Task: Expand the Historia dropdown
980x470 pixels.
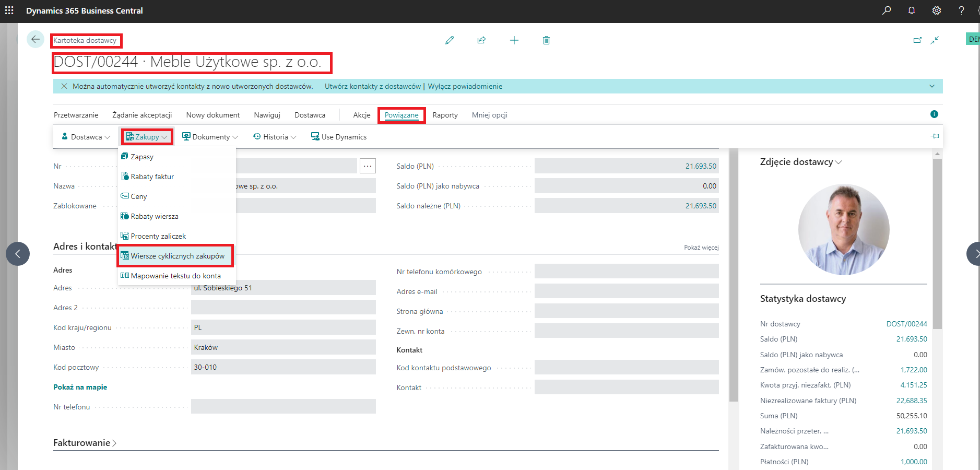Action: coord(275,137)
